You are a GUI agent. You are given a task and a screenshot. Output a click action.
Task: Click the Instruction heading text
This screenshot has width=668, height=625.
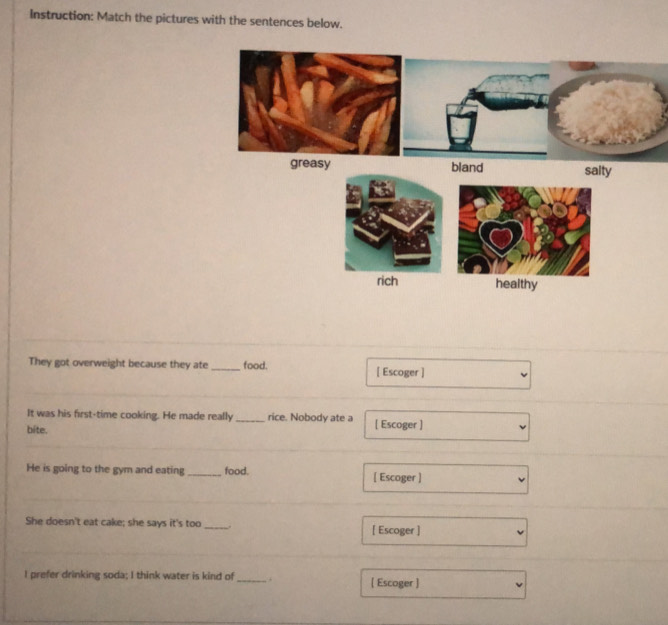[x=186, y=19]
